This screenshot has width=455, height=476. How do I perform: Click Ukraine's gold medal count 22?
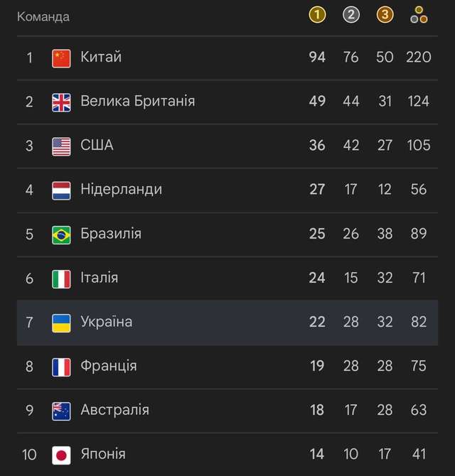317,322
